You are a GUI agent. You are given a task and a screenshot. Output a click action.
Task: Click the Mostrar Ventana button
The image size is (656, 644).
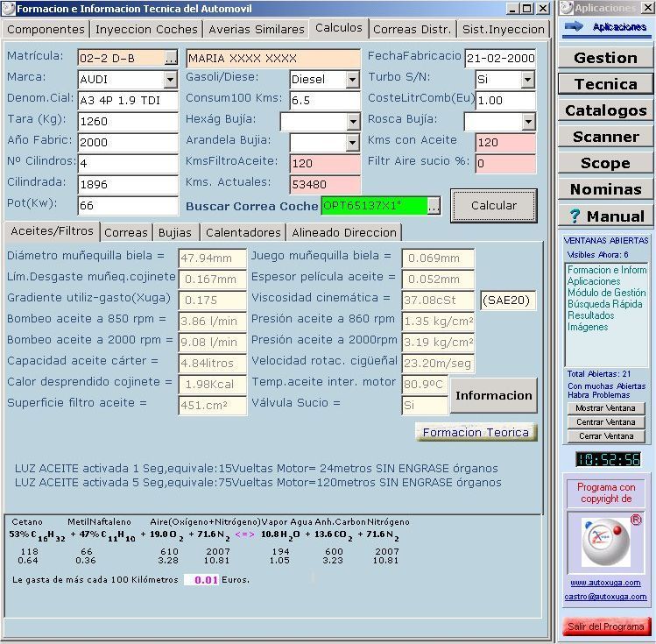606,408
